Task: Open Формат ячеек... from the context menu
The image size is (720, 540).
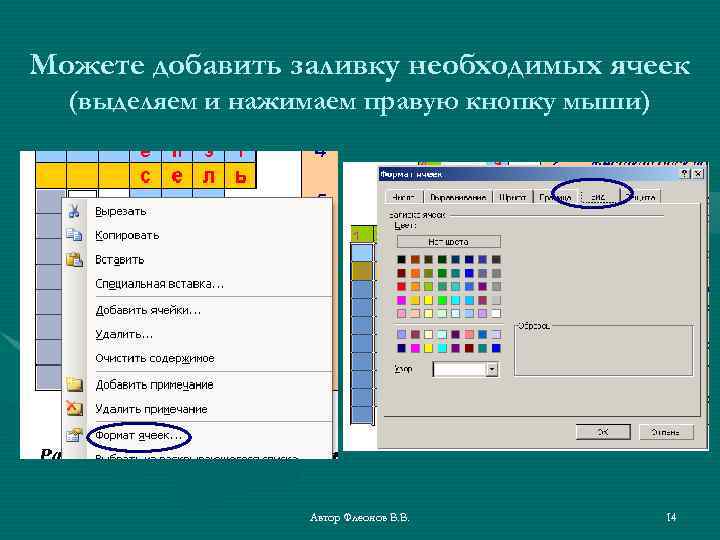Action: point(139,435)
